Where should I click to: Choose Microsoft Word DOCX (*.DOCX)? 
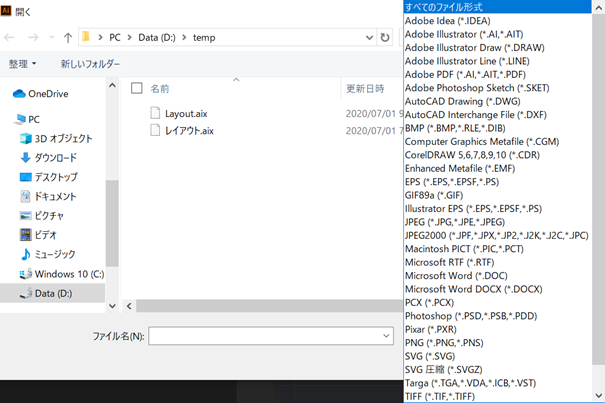(x=497, y=289)
